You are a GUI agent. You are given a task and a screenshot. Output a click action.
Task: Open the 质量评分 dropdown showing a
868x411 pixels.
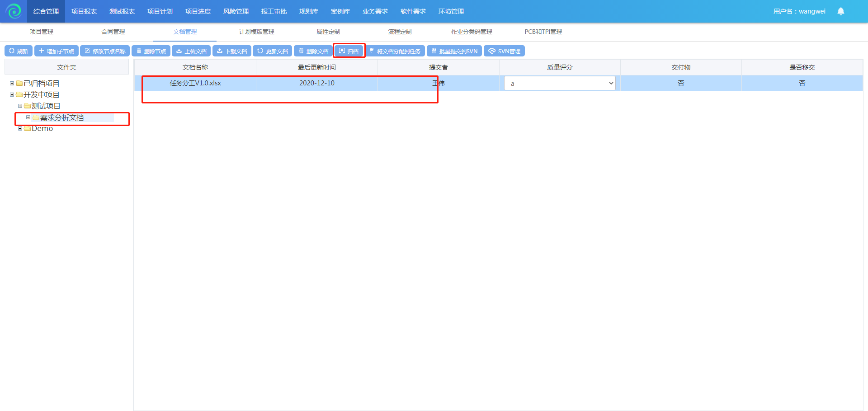point(560,84)
